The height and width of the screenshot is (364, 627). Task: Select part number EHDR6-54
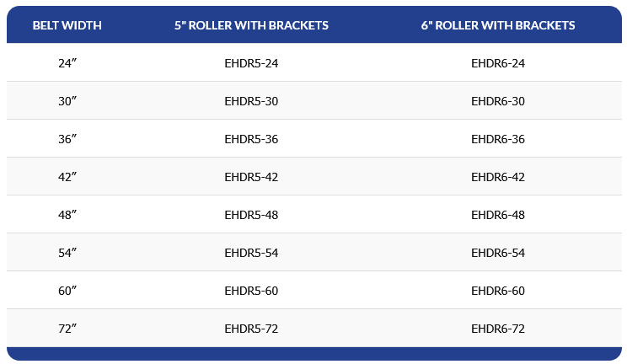498,253
